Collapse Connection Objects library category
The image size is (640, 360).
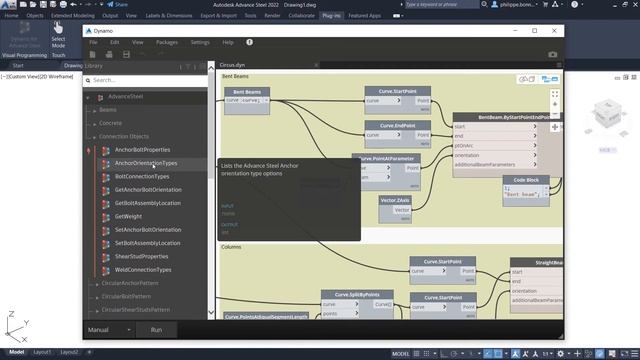point(95,137)
